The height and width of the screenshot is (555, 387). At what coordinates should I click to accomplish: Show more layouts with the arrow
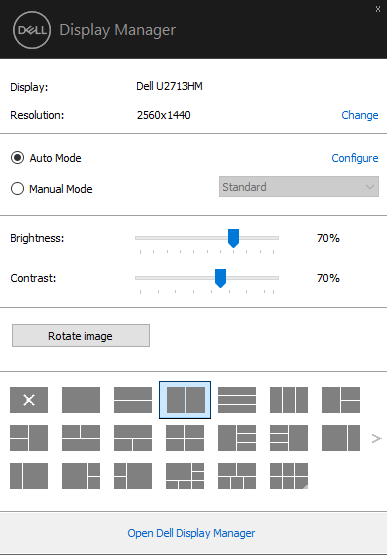pos(376,439)
